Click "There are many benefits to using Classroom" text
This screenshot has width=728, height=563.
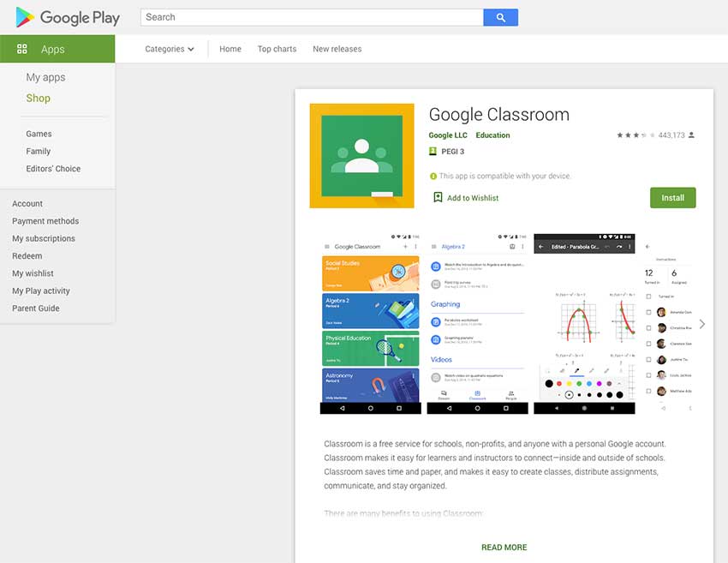click(x=403, y=513)
